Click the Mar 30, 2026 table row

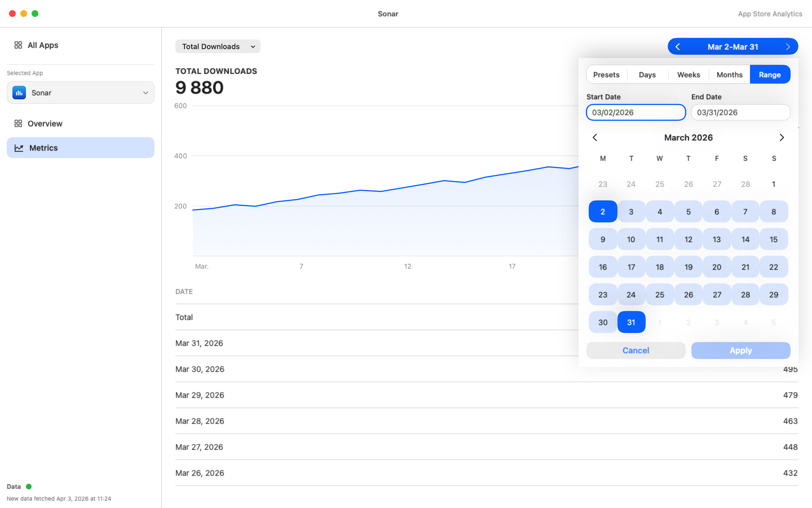tap(487, 369)
